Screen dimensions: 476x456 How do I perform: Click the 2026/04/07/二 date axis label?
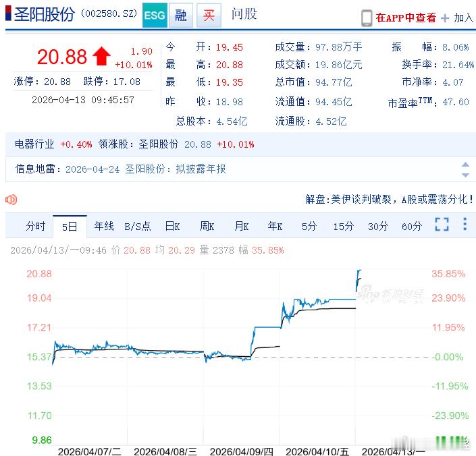click(90, 452)
